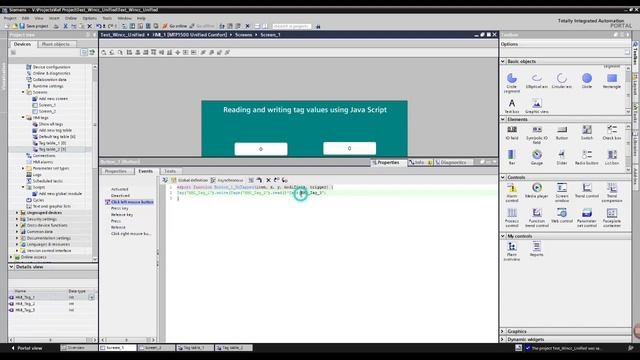The image size is (640, 360).
Task: Collapse the Screens tree folder
Action: click(x=23, y=92)
